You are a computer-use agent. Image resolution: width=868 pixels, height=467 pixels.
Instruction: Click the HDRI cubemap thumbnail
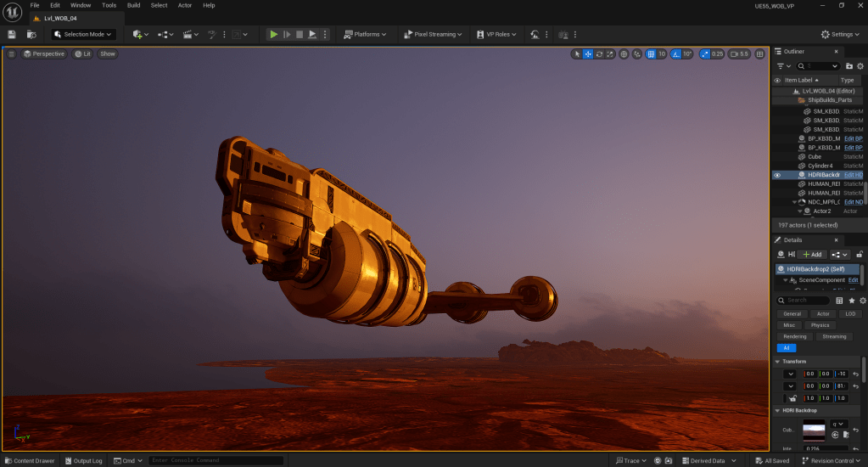click(x=813, y=430)
